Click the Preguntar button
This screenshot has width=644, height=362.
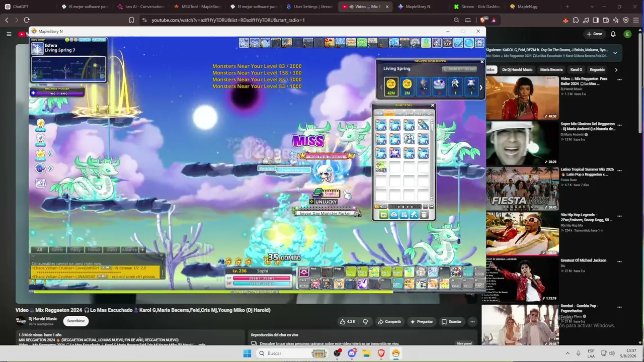coord(422,322)
